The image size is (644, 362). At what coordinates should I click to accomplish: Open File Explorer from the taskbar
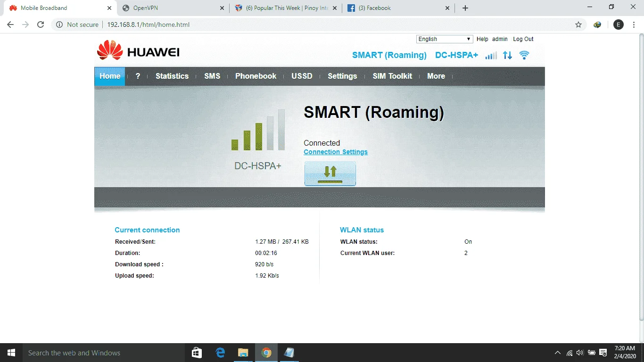(x=243, y=353)
